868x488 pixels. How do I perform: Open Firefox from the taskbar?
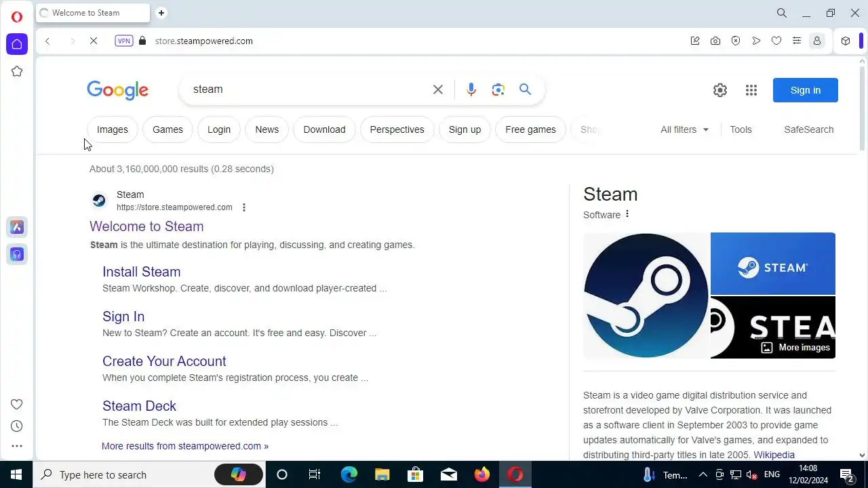click(482, 474)
